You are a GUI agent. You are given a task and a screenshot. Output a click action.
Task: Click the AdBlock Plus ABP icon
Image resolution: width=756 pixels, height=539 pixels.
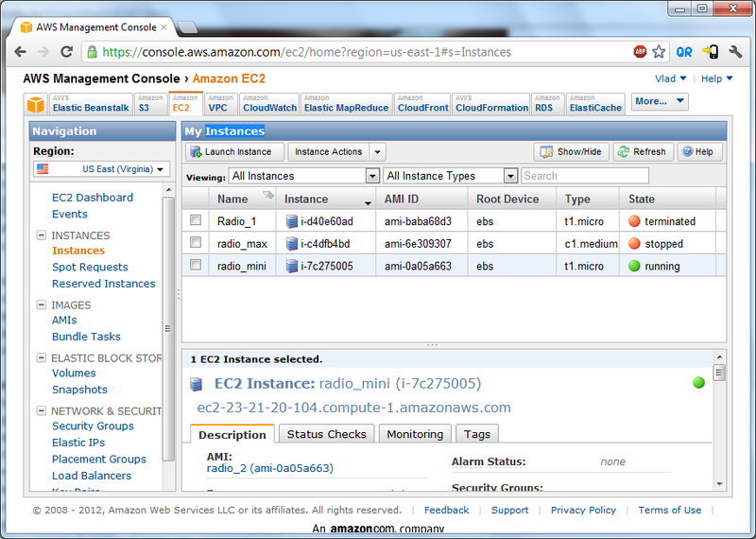click(640, 52)
